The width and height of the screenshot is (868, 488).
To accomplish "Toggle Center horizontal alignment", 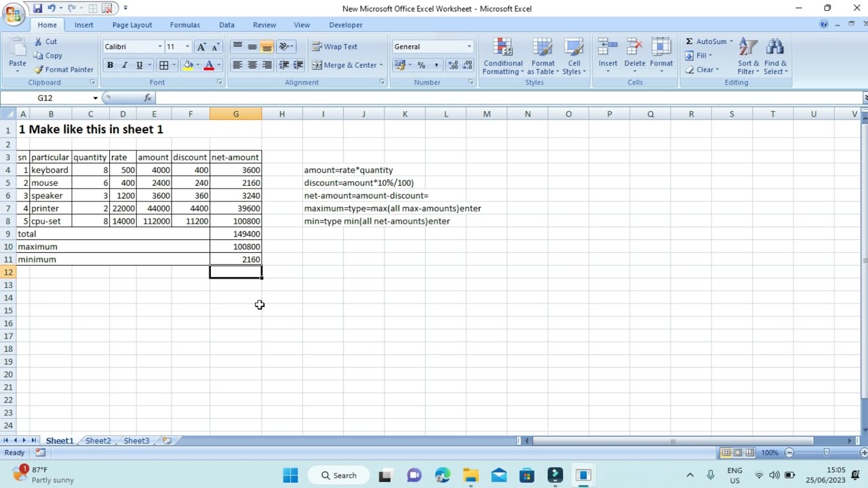I will pyautogui.click(x=252, y=65).
